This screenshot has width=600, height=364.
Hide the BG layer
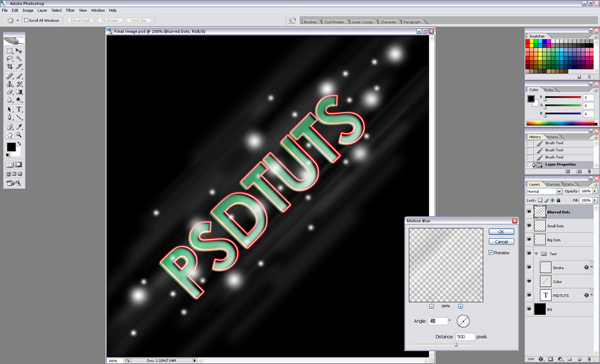pyautogui.click(x=529, y=309)
